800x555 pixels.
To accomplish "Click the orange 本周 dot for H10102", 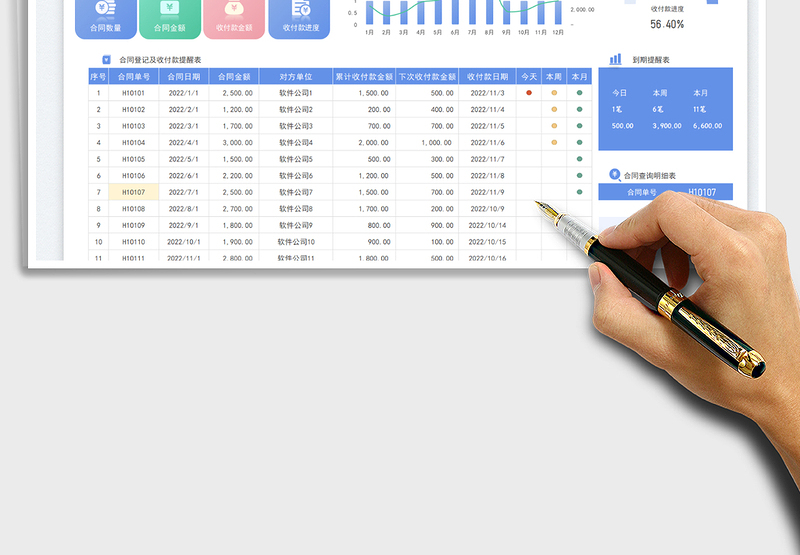I will (554, 109).
